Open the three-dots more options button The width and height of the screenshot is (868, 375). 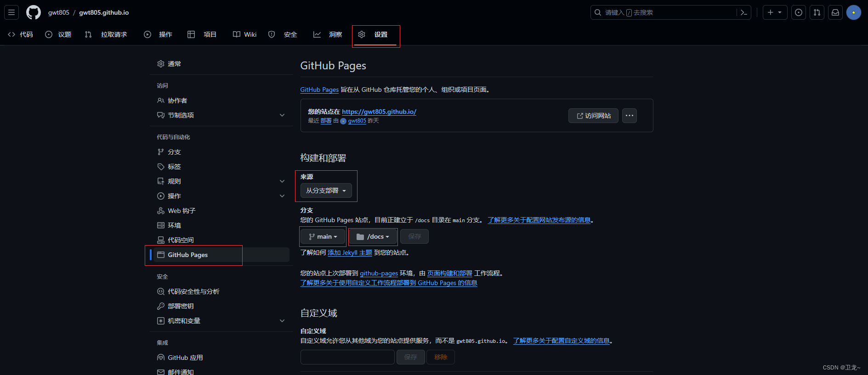point(630,116)
